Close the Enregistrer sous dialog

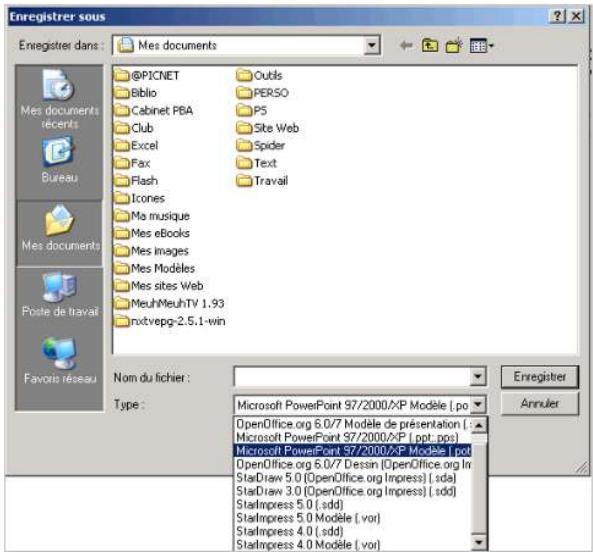point(576,16)
